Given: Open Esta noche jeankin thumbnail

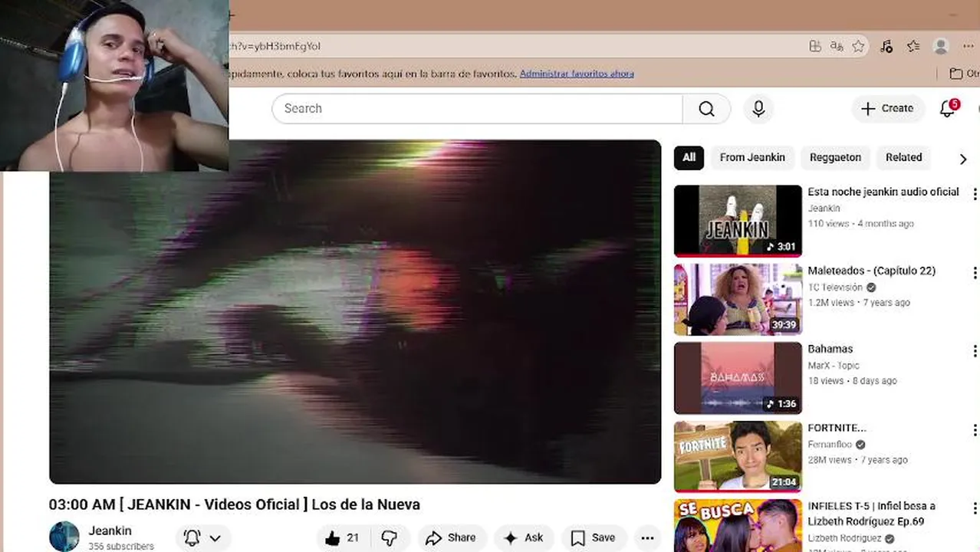Looking at the screenshot, I should 738,221.
